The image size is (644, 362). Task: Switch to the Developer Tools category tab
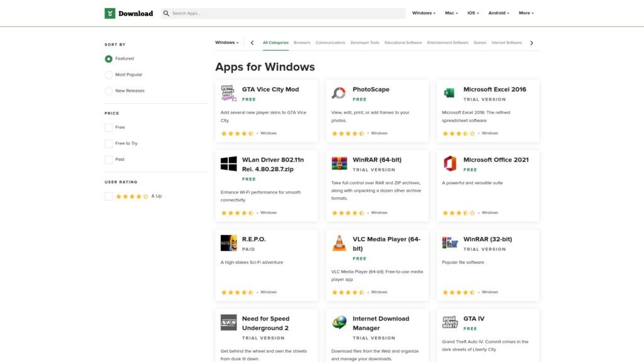point(365,43)
